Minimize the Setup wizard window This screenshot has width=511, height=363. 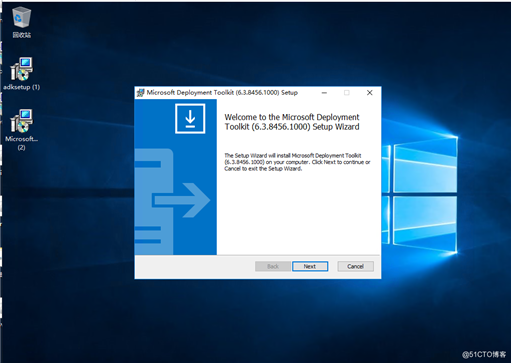pos(324,93)
